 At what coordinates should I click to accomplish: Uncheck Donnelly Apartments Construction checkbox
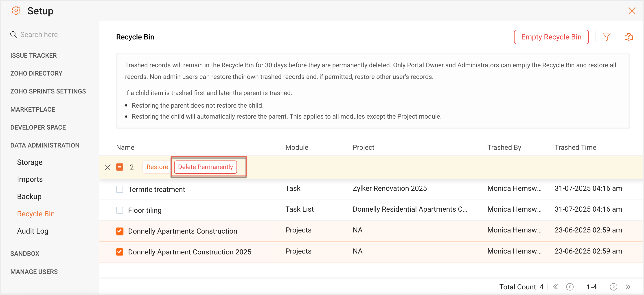click(120, 231)
